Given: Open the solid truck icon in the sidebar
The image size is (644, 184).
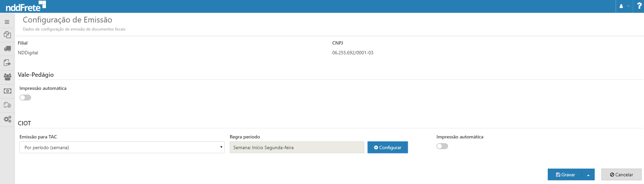Looking at the screenshot, I should click(7, 49).
